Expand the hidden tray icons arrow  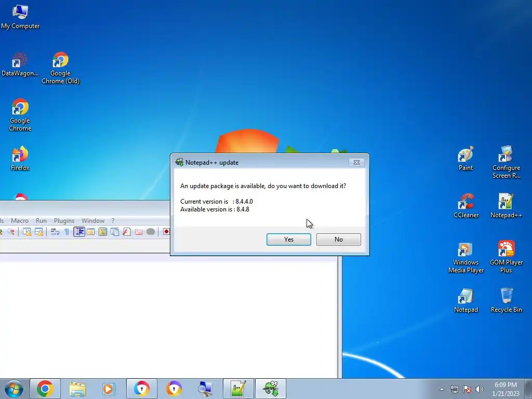tap(442, 389)
